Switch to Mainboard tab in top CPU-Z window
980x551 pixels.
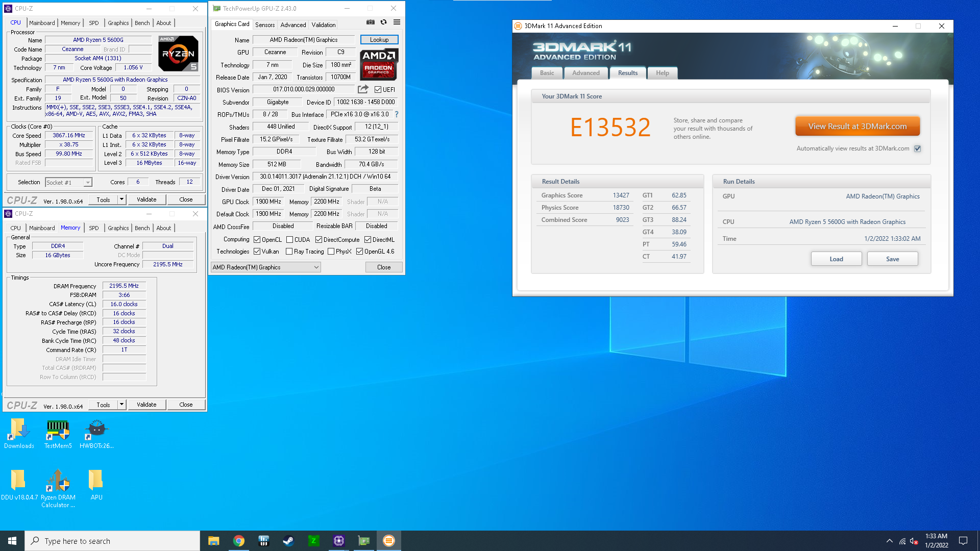pyautogui.click(x=42, y=23)
